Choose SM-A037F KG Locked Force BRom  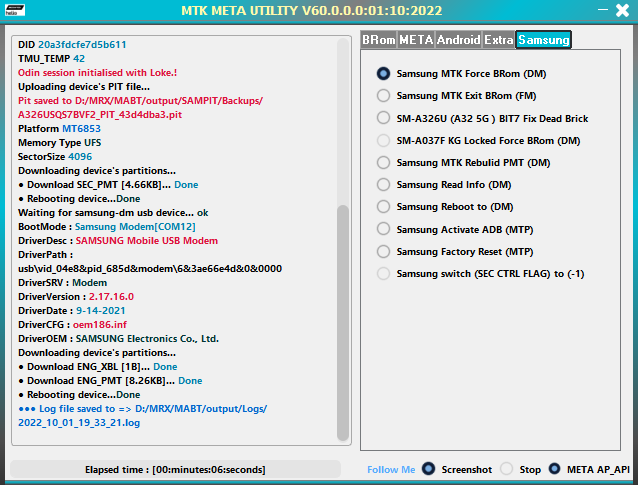coord(478,141)
